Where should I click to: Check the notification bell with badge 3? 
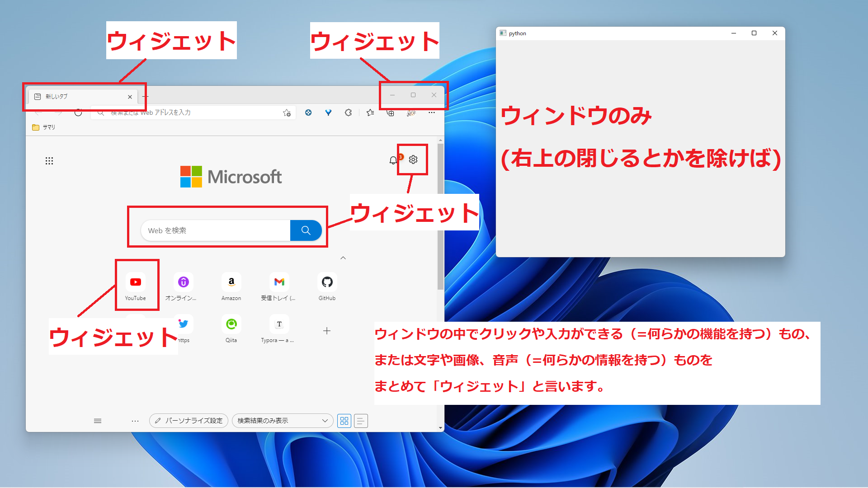pos(392,160)
